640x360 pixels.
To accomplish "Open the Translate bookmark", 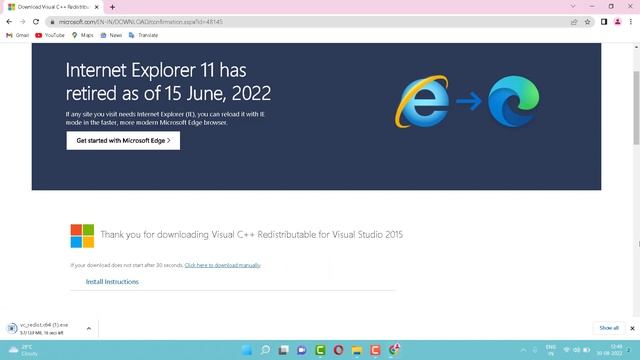I will [143, 35].
